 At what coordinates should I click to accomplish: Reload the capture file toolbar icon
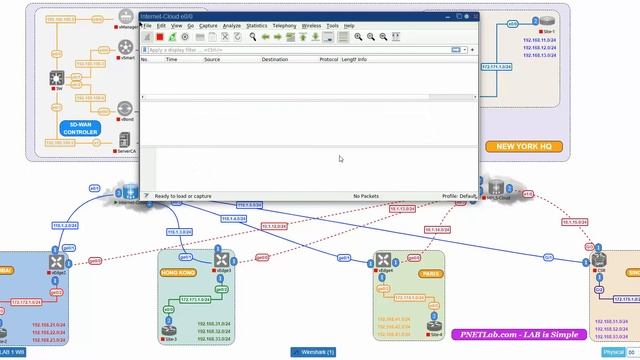point(237,37)
